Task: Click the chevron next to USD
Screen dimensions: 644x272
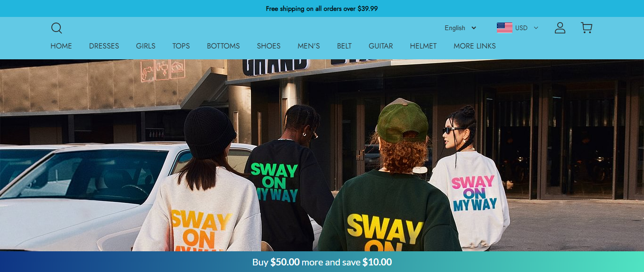Action: (536, 28)
